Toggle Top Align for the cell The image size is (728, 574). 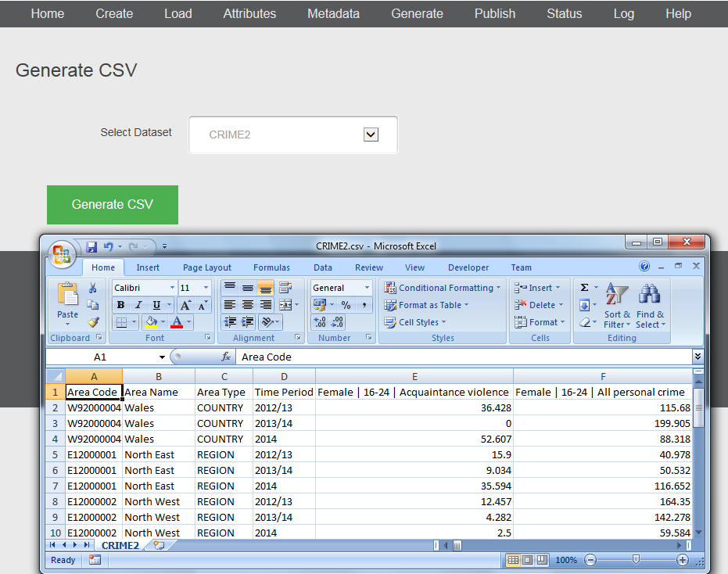(x=230, y=288)
